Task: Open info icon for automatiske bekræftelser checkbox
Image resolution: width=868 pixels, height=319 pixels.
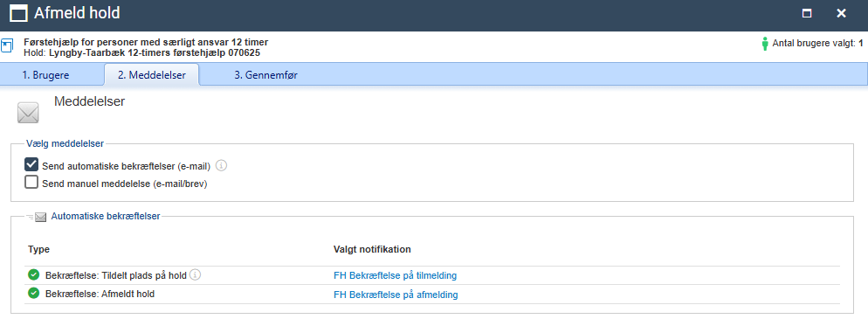Action: click(x=222, y=165)
